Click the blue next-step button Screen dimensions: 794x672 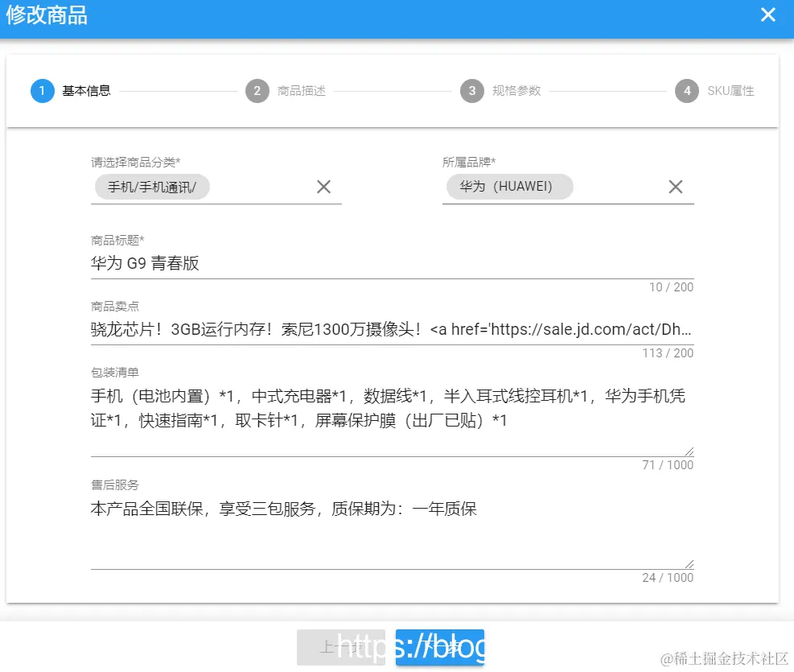click(x=440, y=647)
